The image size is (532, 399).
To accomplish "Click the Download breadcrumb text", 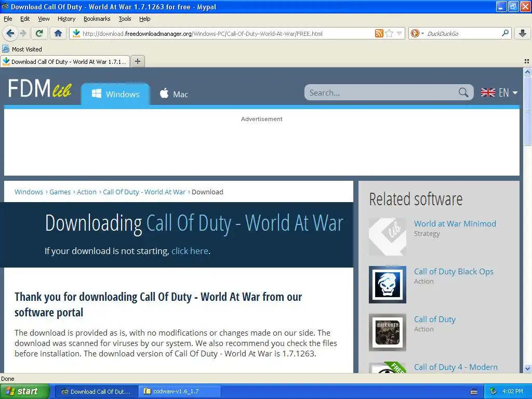I will pos(207,192).
